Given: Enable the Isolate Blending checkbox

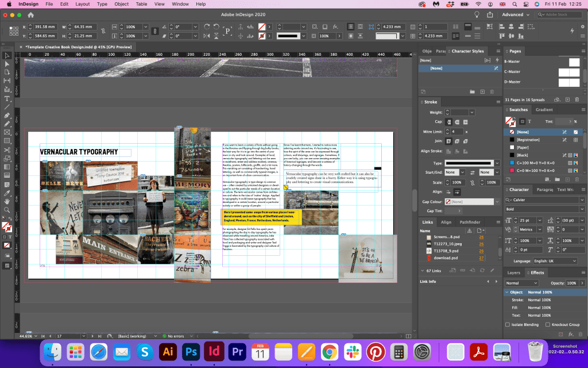Looking at the screenshot, I should pos(508,324).
